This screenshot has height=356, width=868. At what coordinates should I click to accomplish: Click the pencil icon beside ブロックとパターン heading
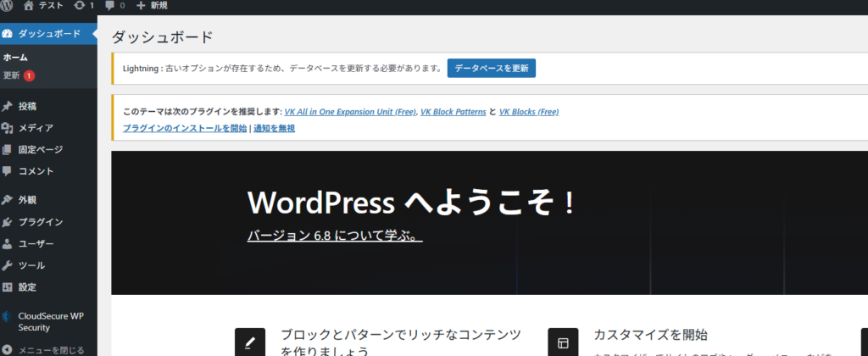(250, 342)
